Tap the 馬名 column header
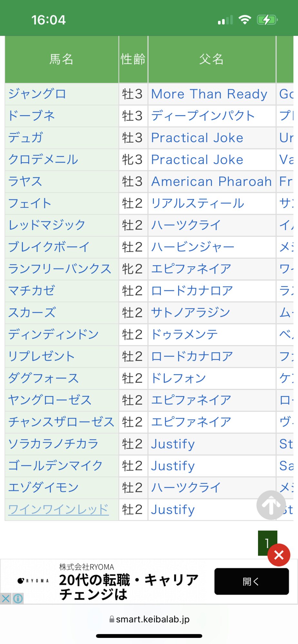This screenshot has width=298, height=644. point(62,59)
